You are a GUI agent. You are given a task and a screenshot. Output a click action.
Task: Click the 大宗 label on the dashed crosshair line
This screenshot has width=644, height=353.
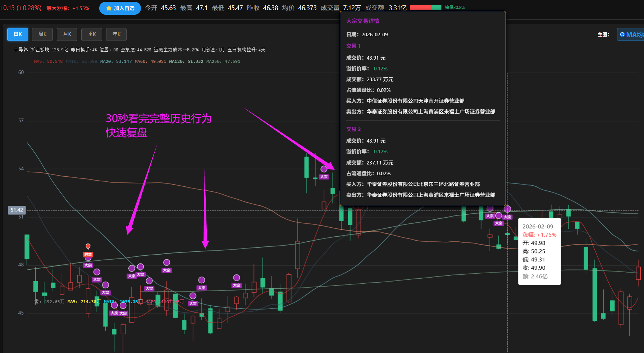pyautogui.click(x=507, y=217)
